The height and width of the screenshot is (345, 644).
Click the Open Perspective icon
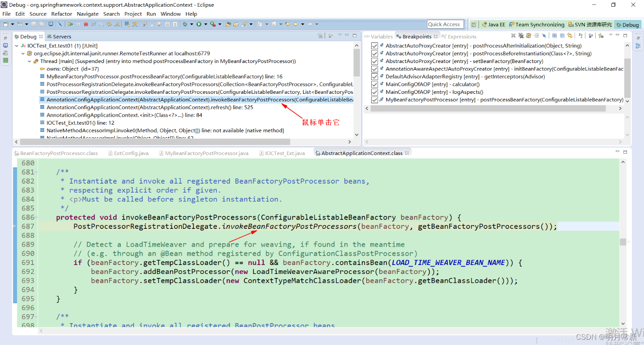(474, 25)
